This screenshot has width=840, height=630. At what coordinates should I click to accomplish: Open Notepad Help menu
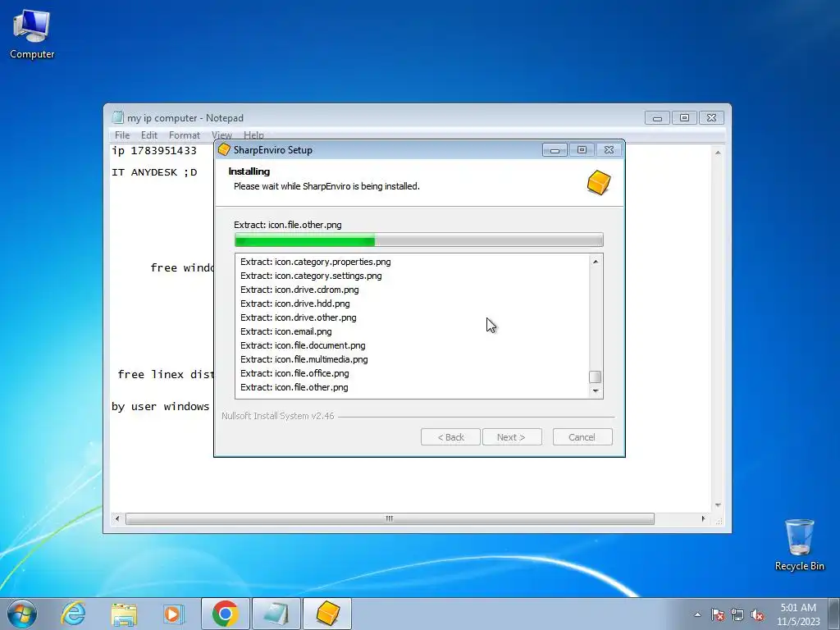(253, 135)
